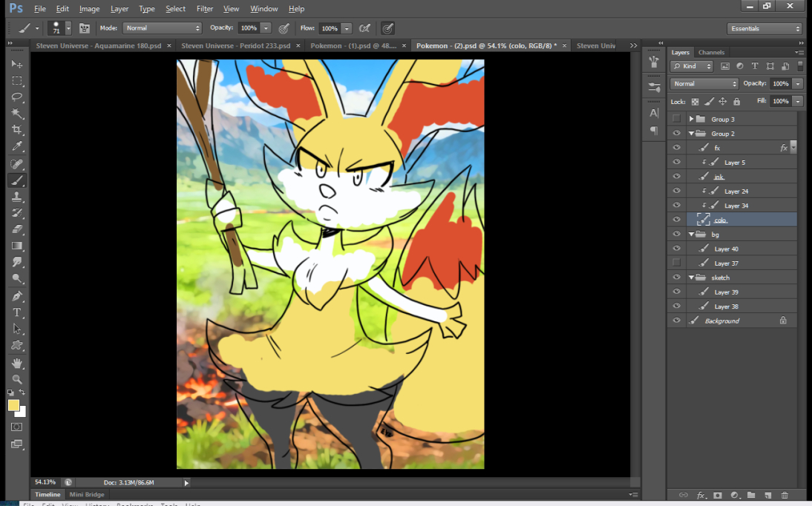This screenshot has height=506, width=812.
Task: Open the brush blending Mode dropdown
Action: pyautogui.click(x=162, y=28)
